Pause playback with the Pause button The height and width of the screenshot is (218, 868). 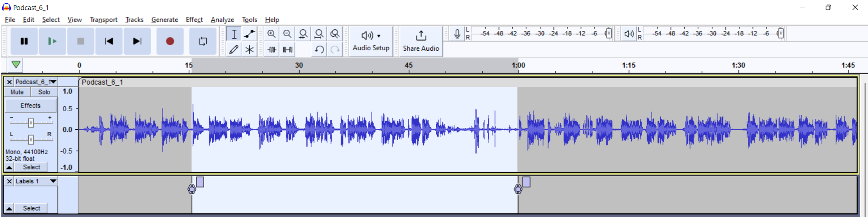tap(24, 41)
